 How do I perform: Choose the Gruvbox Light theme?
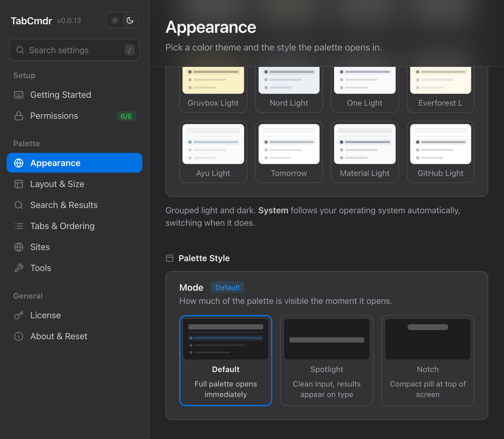click(x=213, y=89)
